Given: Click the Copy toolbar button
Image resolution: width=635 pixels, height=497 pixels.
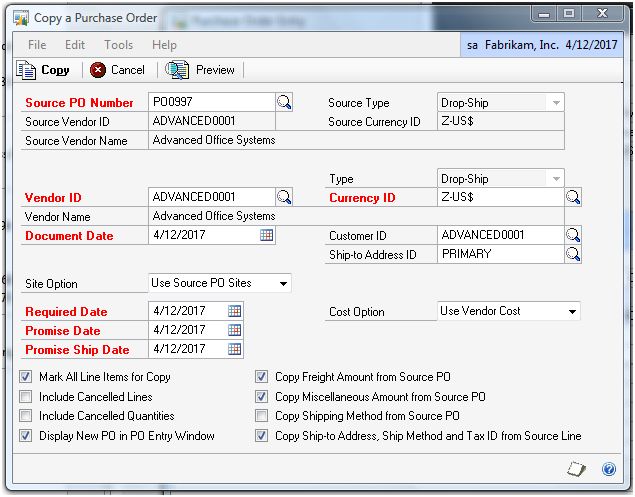Looking at the screenshot, I should 43,70.
